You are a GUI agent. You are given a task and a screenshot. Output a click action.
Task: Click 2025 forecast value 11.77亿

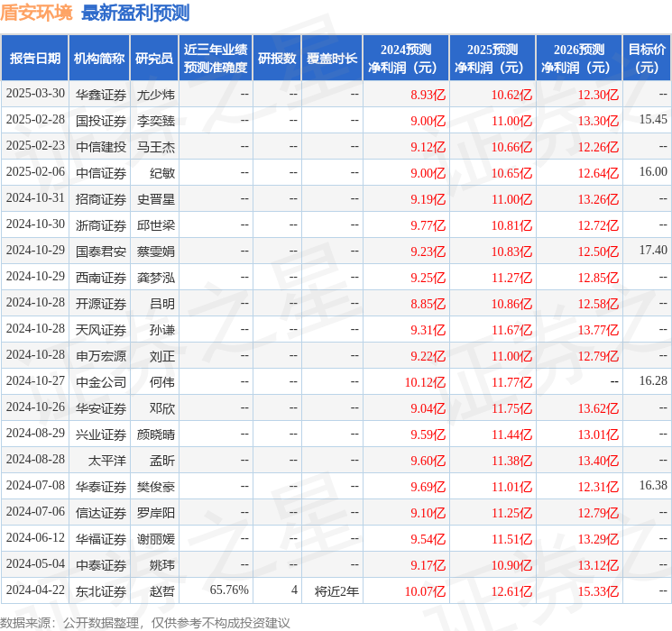(511, 381)
